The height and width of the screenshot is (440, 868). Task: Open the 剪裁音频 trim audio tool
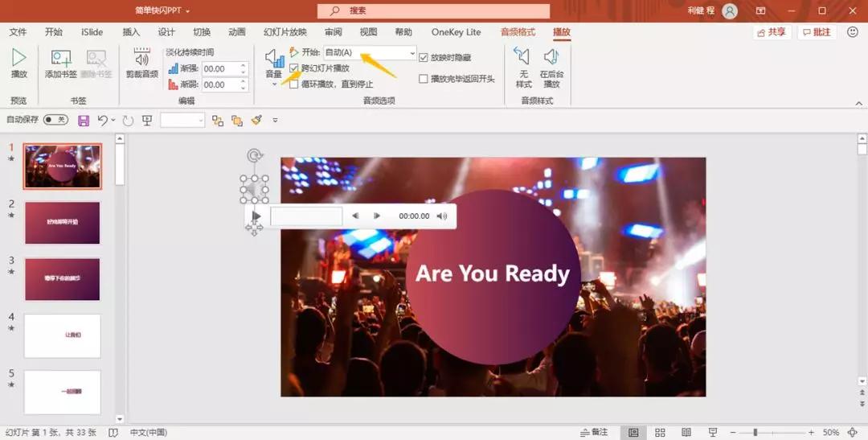[141, 64]
